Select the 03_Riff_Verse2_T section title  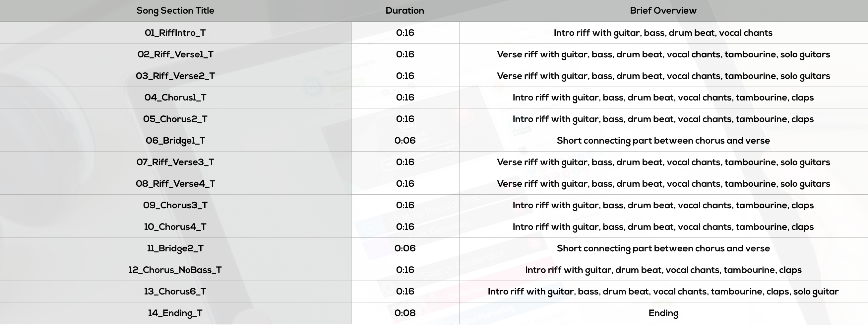pyautogui.click(x=175, y=76)
